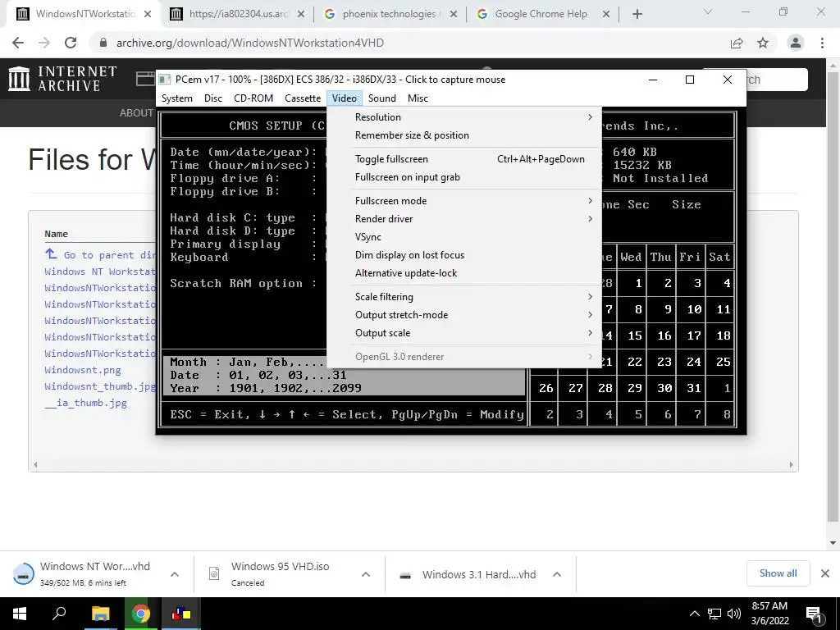The image size is (840, 630).
Task: Open the Windows Start menu
Action: (x=19, y=614)
